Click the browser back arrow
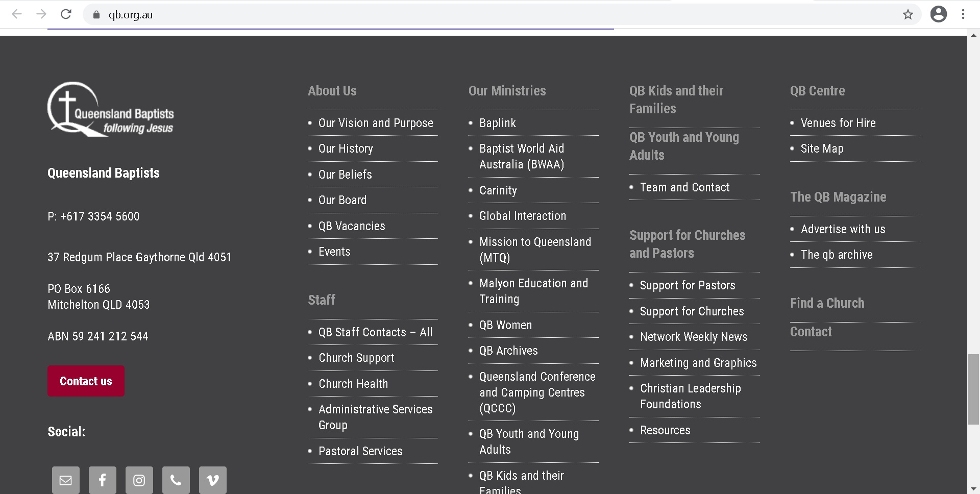This screenshot has width=980, height=494. coord(17,14)
